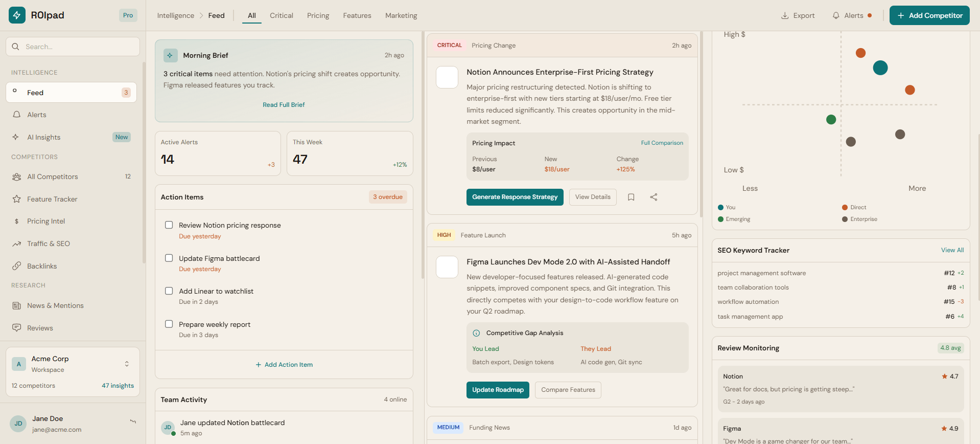Screen dimensions: 980x444
Task: Check the Review Notion pricing response item
Action: pos(169,225)
